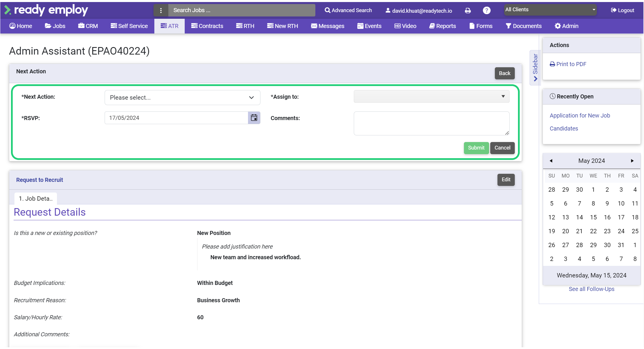644x349 pixels.
Task: Expand the Assign to dropdown
Action: coord(432,96)
